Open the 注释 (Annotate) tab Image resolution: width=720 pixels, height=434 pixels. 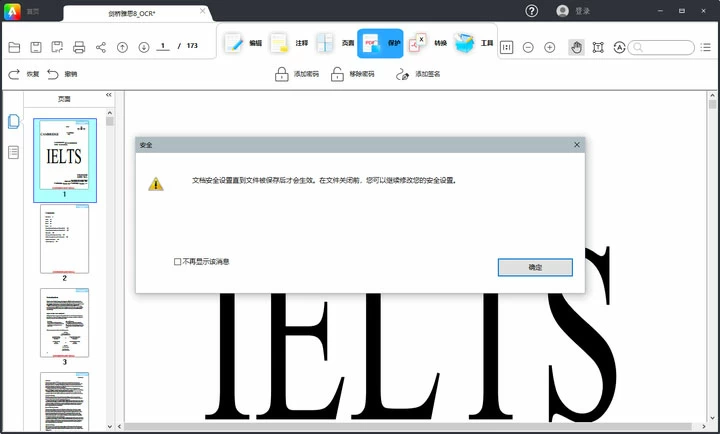(x=289, y=43)
